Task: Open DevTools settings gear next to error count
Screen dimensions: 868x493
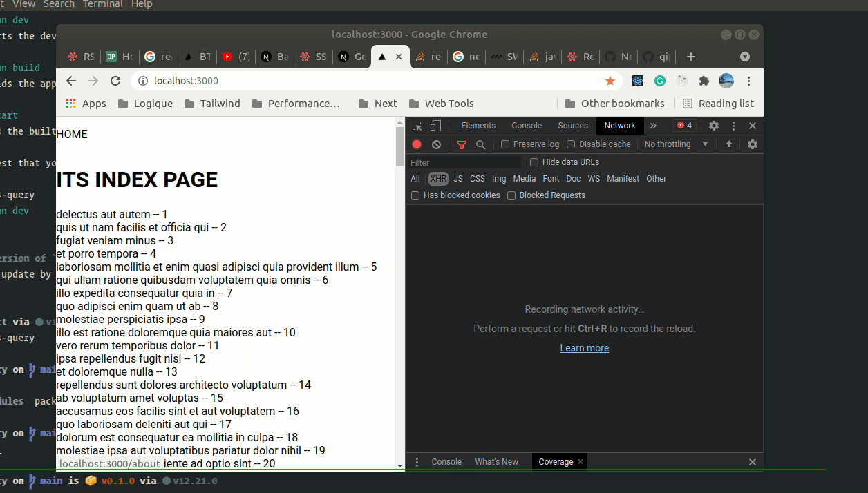Action: coord(714,126)
